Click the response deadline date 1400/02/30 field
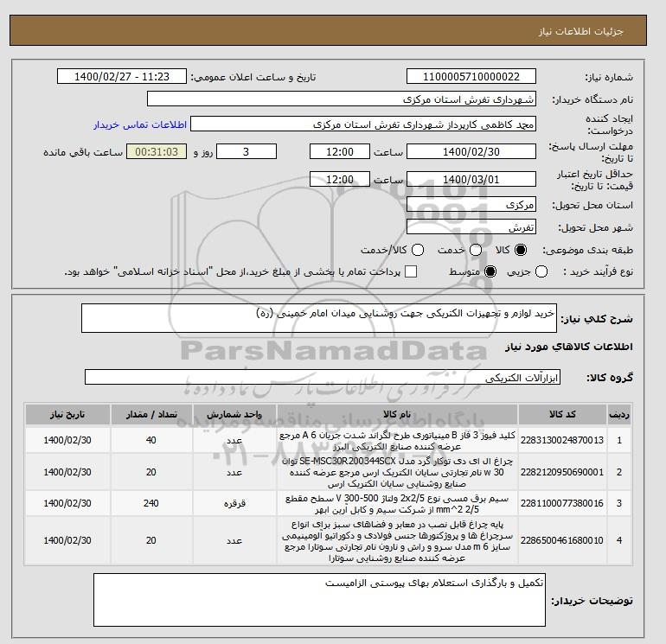Image resolution: width=666 pixels, height=644 pixels. pos(471,151)
